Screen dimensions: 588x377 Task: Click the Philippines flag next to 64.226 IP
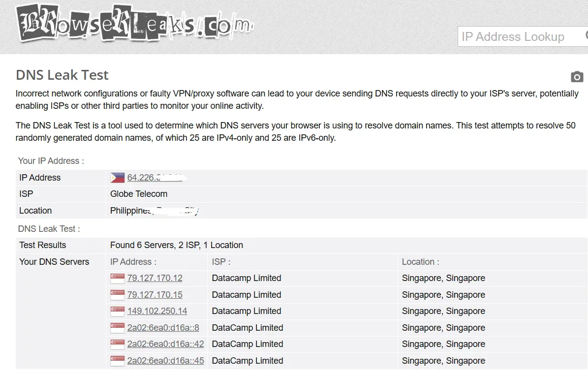118,178
